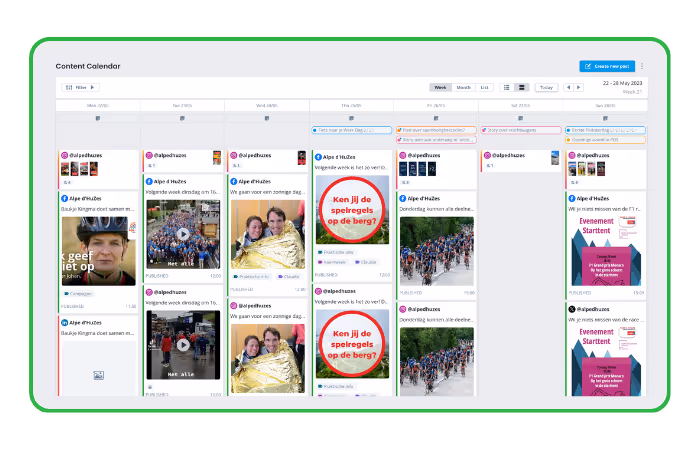Open Friday's Instagram cycling peloton photo

click(x=437, y=362)
